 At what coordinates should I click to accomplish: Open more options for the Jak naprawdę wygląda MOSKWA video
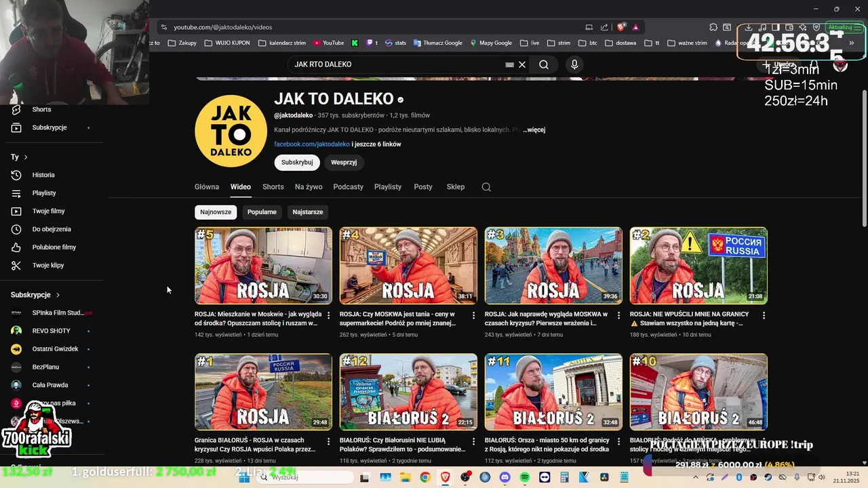point(619,316)
